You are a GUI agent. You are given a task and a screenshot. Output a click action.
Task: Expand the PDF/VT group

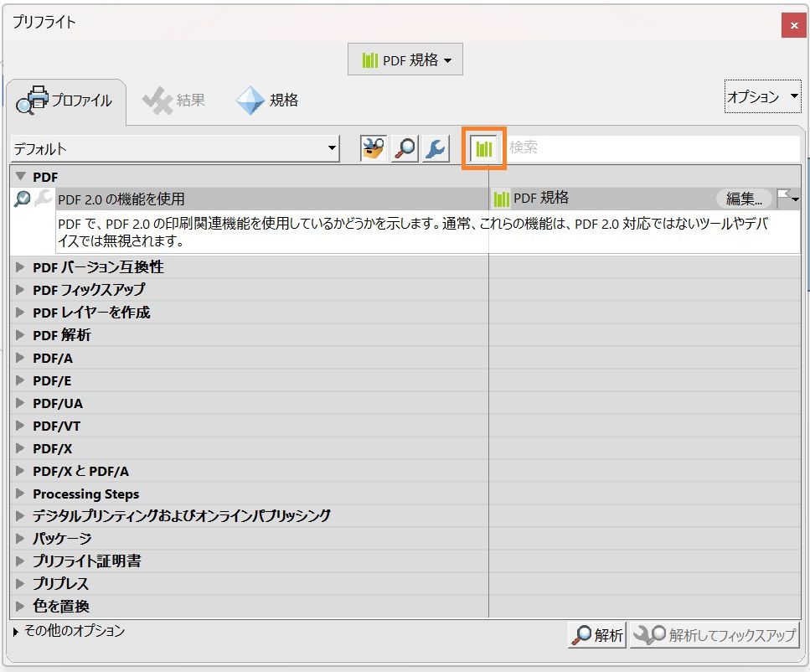tap(20, 426)
